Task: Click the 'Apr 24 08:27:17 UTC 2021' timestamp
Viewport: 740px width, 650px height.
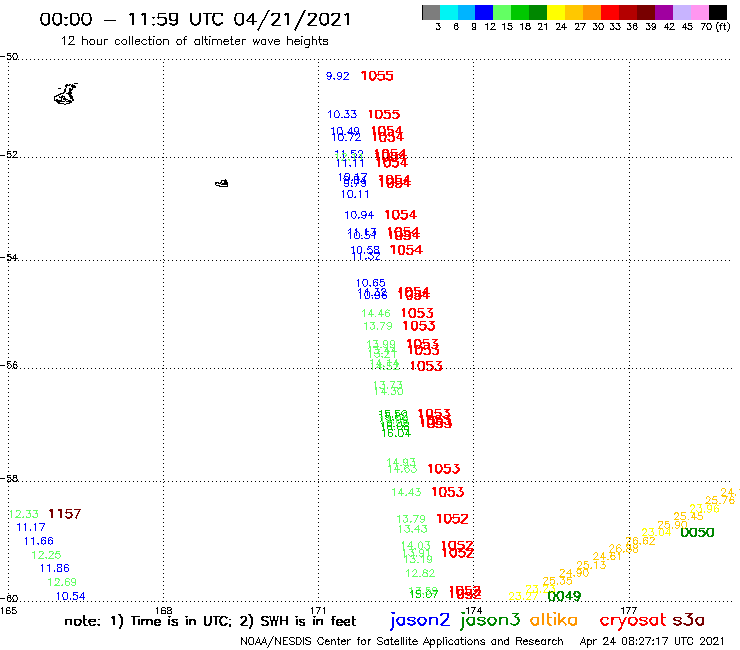Action: tap(652, 641)
